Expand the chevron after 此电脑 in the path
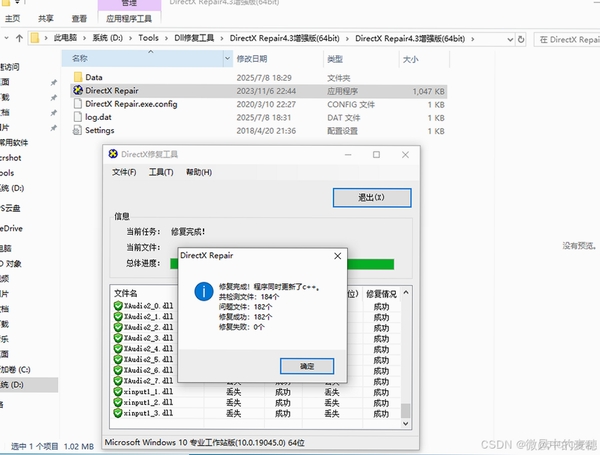 [x=84, y=38]
